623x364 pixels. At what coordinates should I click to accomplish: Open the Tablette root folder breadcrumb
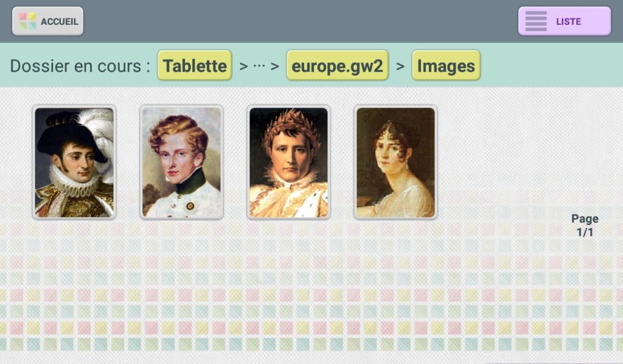point(195,66)
